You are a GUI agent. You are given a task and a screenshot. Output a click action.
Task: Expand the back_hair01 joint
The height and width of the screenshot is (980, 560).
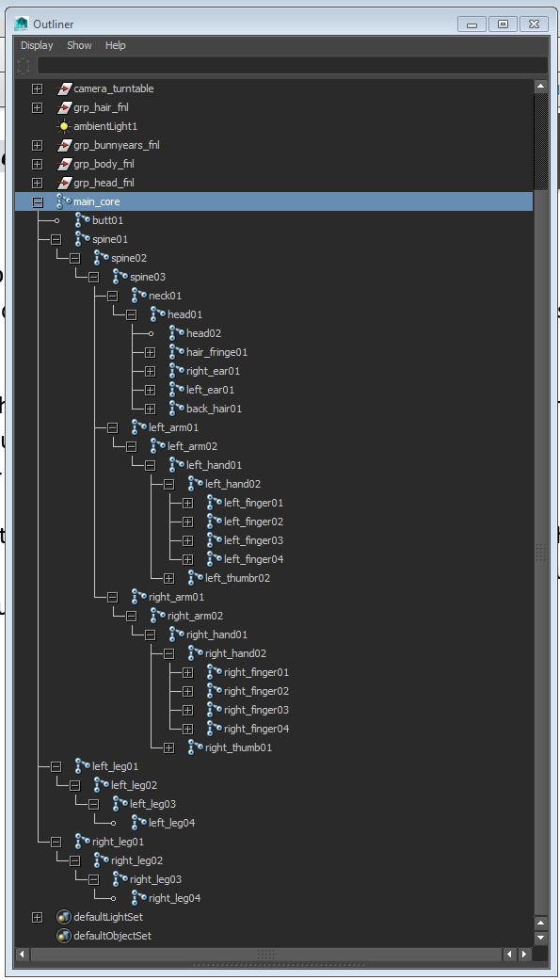[150, 409]
